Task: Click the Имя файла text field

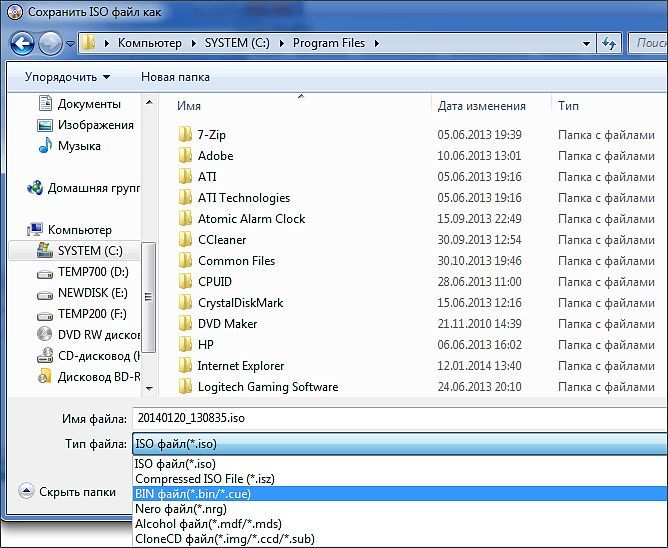Action: pos(400,418)
